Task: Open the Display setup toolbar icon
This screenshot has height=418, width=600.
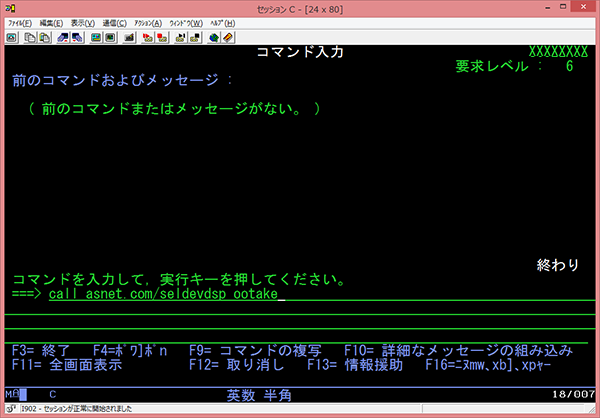Action: coord(96,37)
